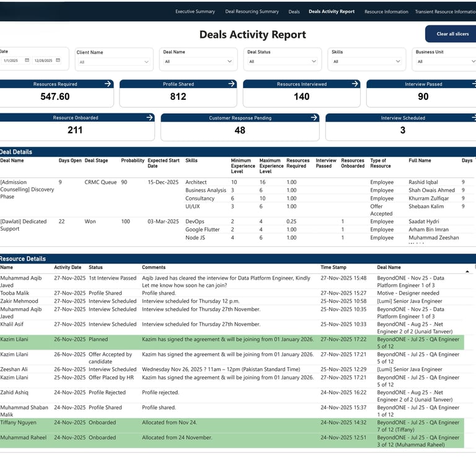This screenshot has height=465, width=476.
Task: Click the Offer Accepted resource type cell
Action: pos(381,210)
